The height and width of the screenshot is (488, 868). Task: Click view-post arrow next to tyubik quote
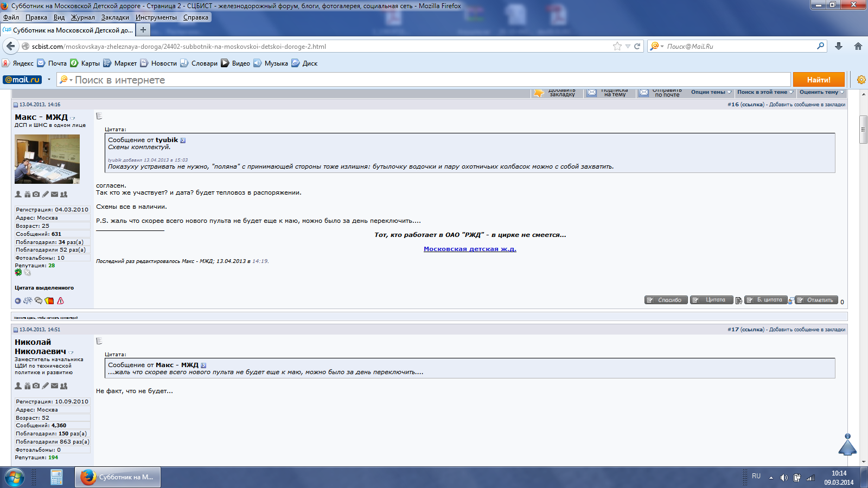coord(183,140)
